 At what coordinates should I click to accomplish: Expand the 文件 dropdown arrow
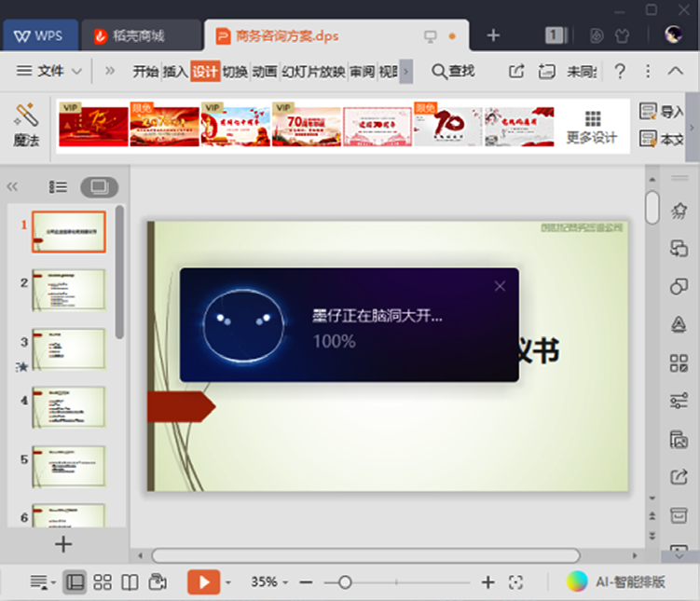(77, 72)
